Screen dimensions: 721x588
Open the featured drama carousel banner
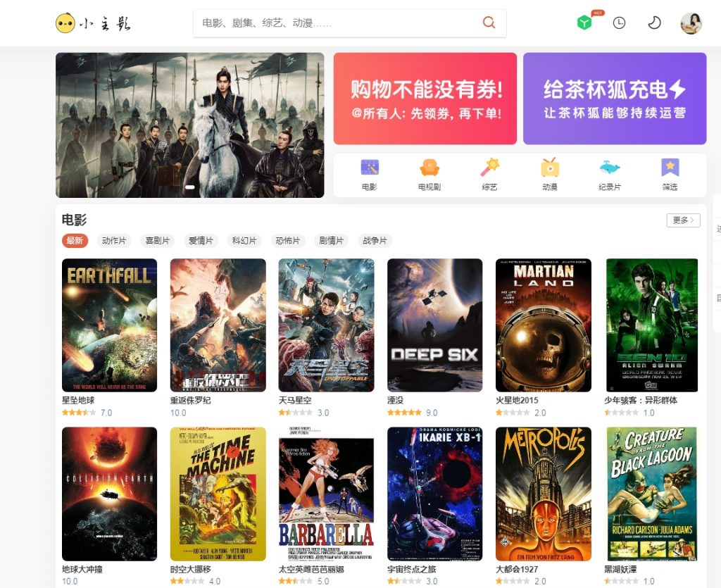(x=190, y=125)
